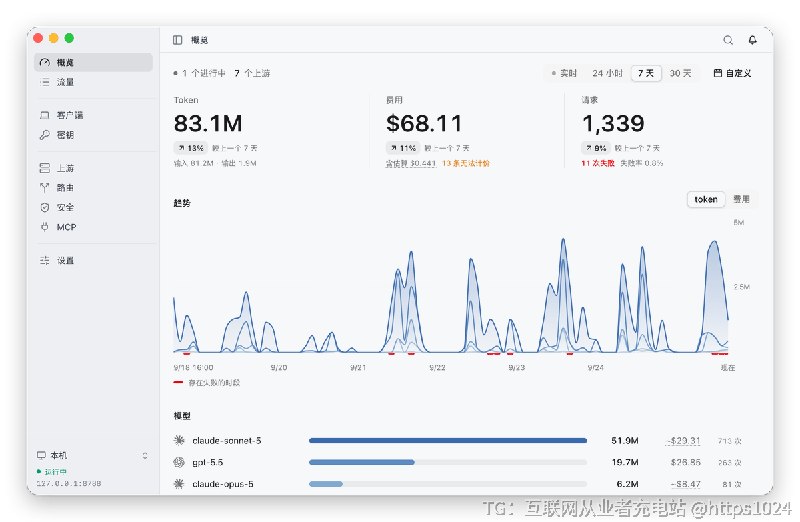
Task: Open the 自定义 custom date range
Action: coord(732,73)
